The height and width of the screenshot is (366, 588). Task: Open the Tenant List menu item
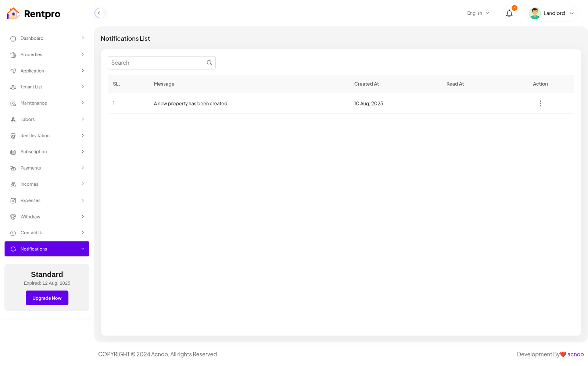[x=31, y=87]
